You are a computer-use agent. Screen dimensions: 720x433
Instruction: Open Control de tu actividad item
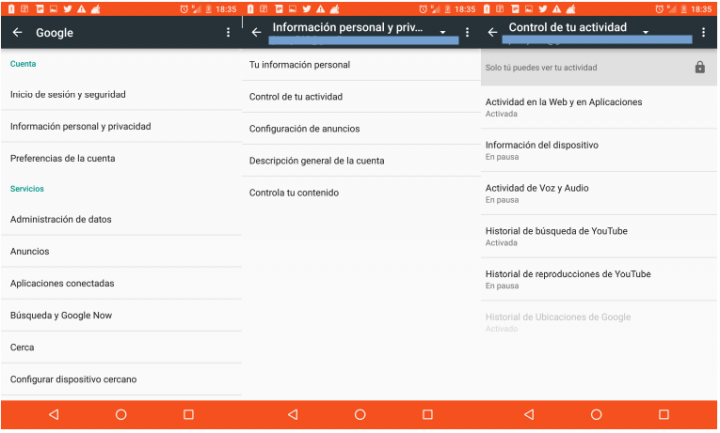pyautogui.click(x=361, y=97)
